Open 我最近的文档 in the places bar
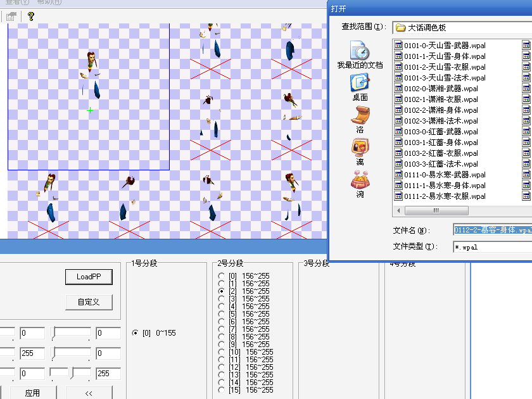The width and height of the screenshot is (532, 399). (x=360, y=55)
